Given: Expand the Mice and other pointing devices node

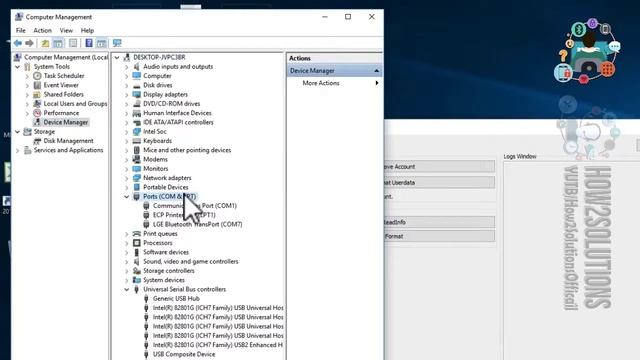Looking at the screenshot, I should pyautogui.click(x=127, y=150).
